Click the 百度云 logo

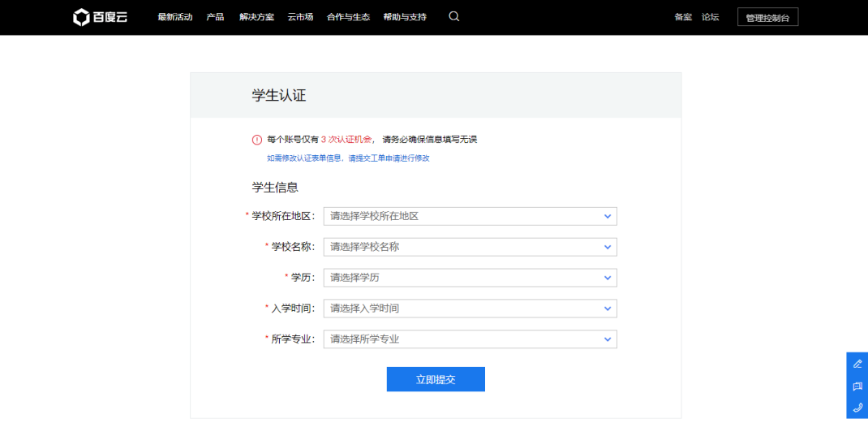(101, 17)
